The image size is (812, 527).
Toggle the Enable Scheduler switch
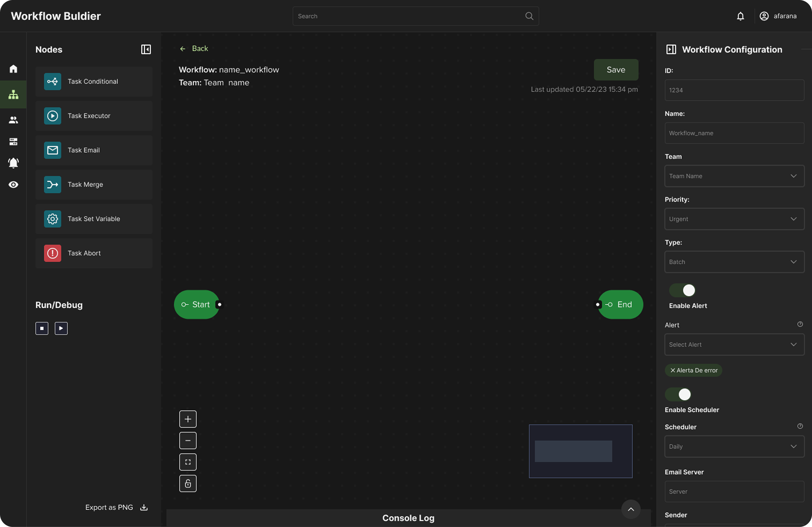(678, 395)
